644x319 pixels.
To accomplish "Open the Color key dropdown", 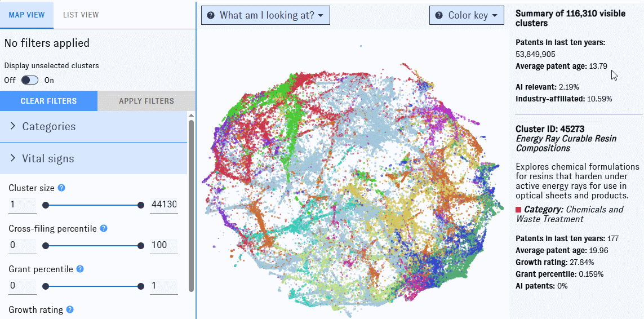I will 467,15.
